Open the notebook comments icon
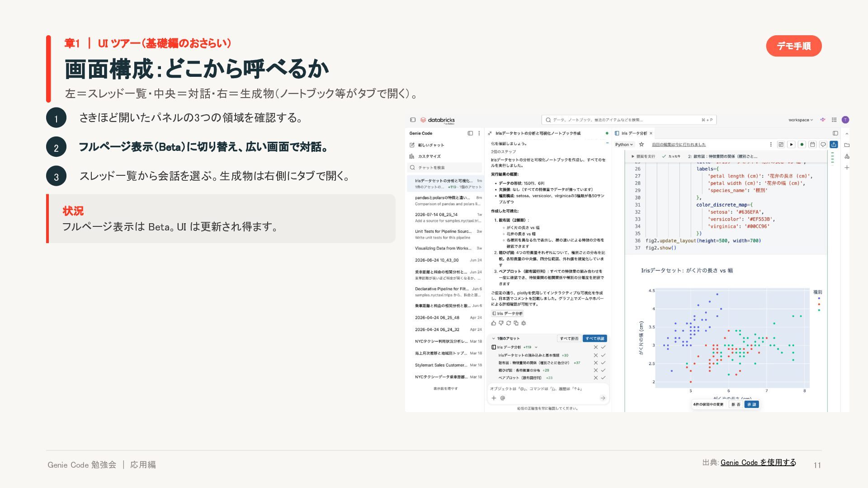868x488 pixels. click(x=823, y=145)
